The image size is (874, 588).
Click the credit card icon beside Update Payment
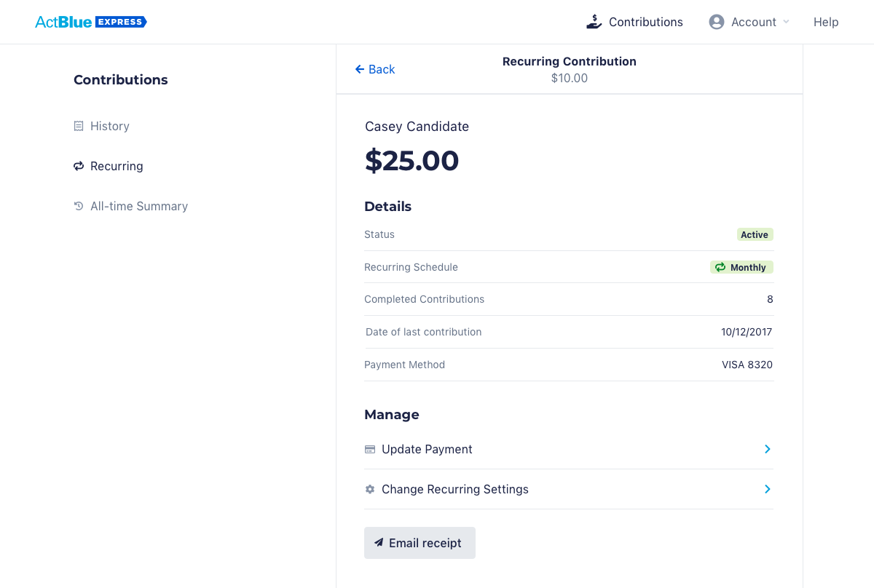click(370, 449)
